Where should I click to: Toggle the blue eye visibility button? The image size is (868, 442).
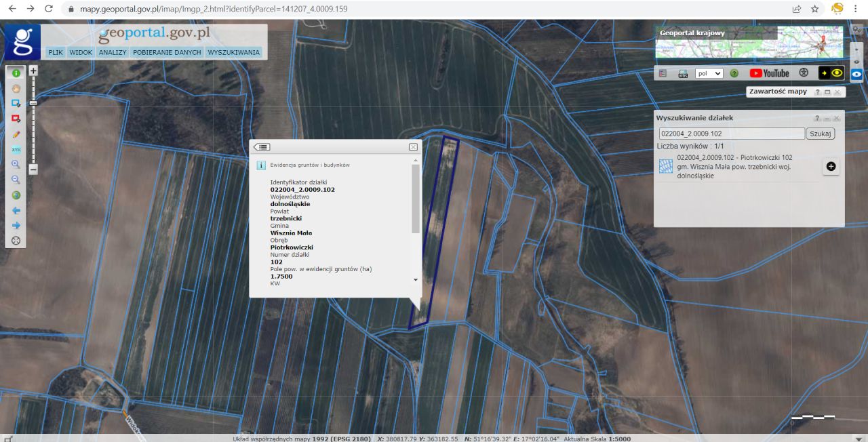[856, 75]
